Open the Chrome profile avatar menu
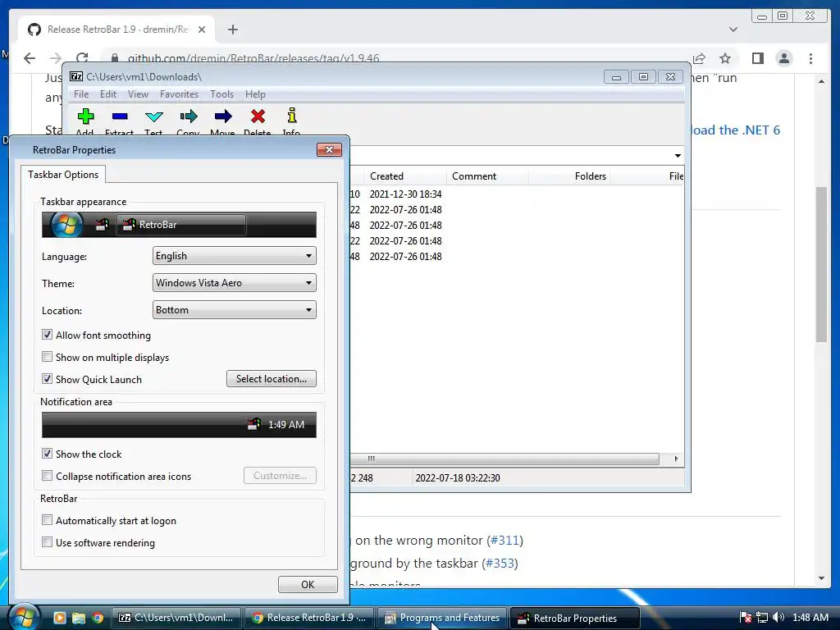Viewport: 840px width, 630px height. pos(783,58)
